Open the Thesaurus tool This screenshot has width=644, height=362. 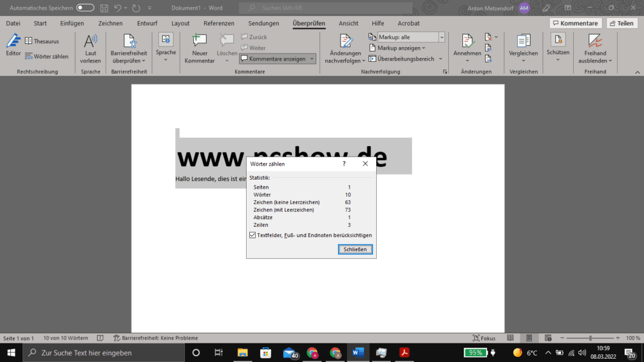(x=42, y=41)
